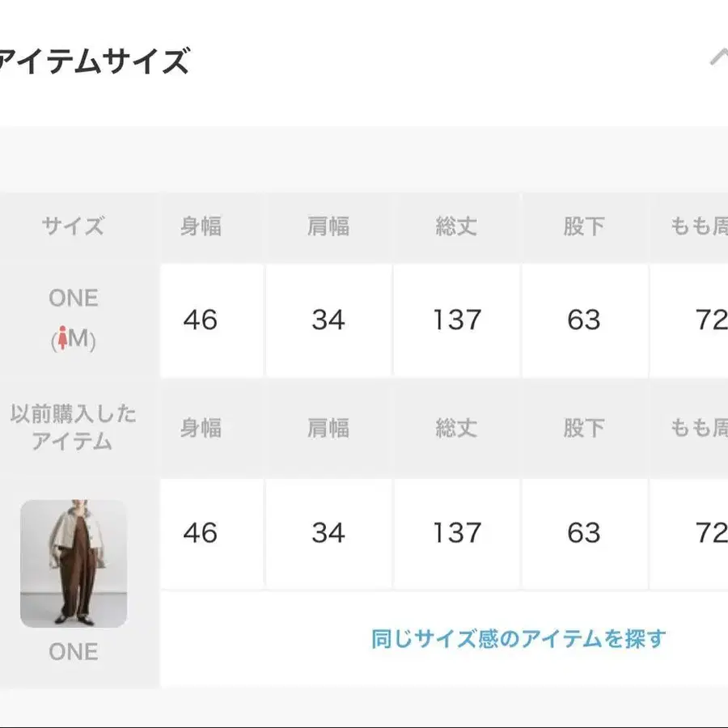Click the 46 value in the ONE (M) row
728x728 pixels.
pos(201,320)
